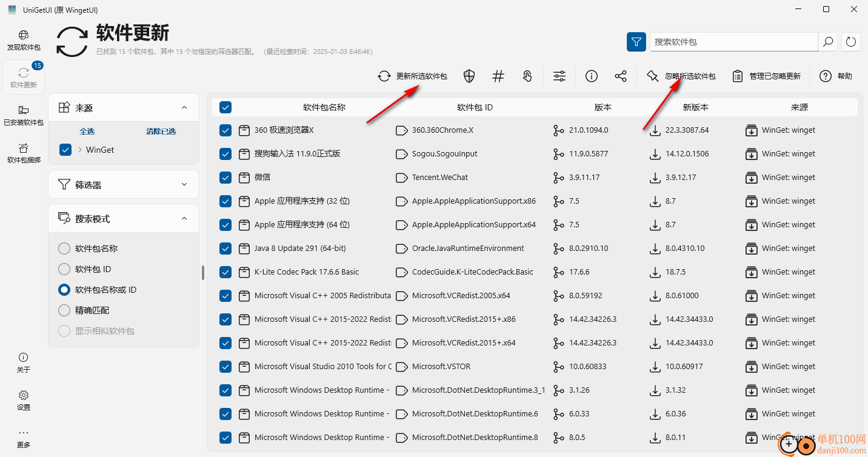Open the 关于 info page
Screen dimensions: 868x457
24,362
